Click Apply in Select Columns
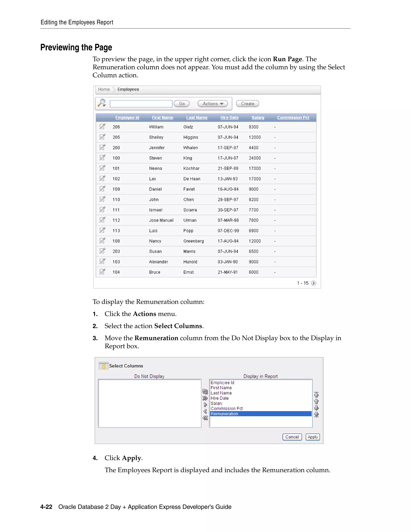The width and height of the screenshot is (411, 532). coord(313,437)
